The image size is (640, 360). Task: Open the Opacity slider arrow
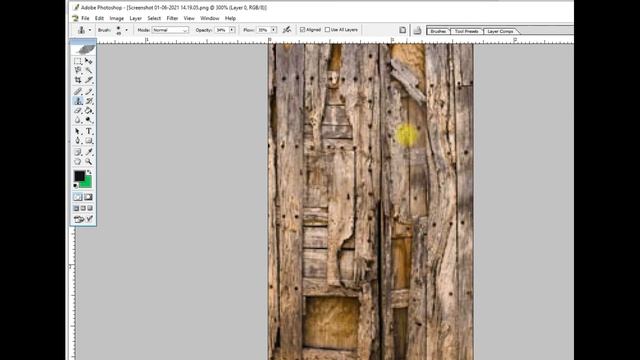coord(232,30)
